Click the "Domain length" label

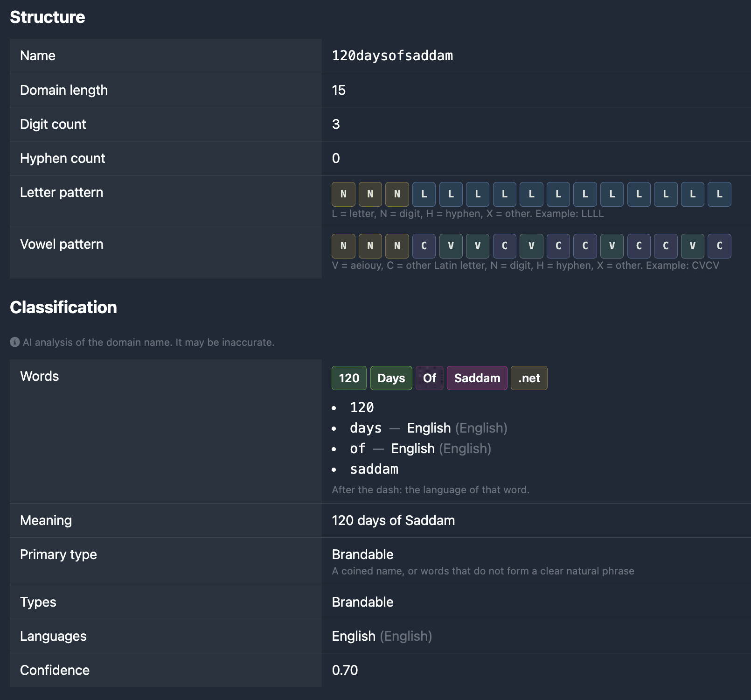click(64, 90)
